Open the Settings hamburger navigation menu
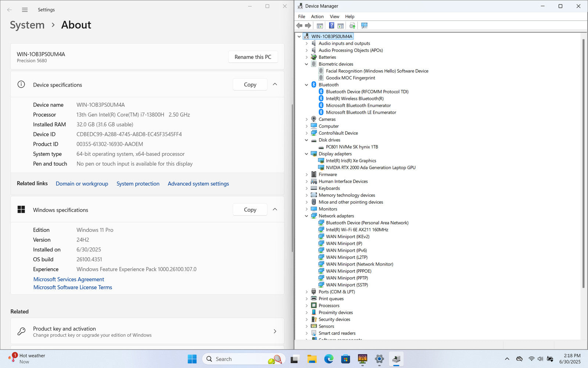Viewport: 588px width, 368px height. pos(25,10)
